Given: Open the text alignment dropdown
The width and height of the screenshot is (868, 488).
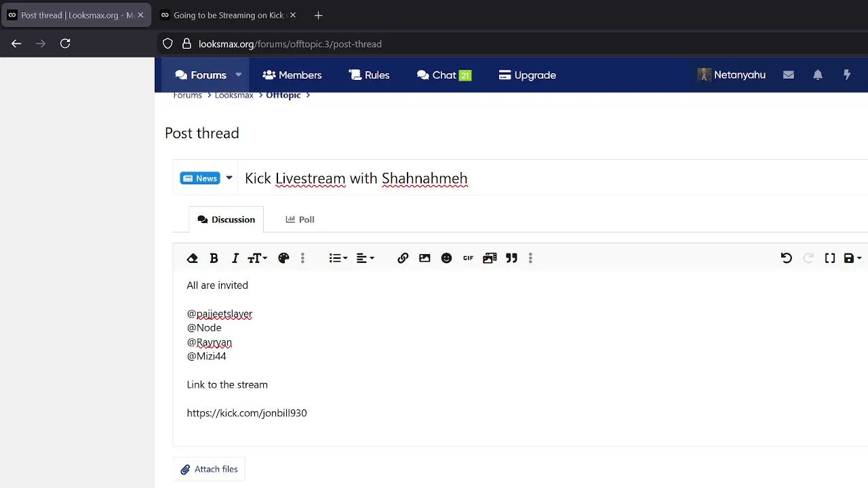Looking at the screenshot, I should 365,258.
